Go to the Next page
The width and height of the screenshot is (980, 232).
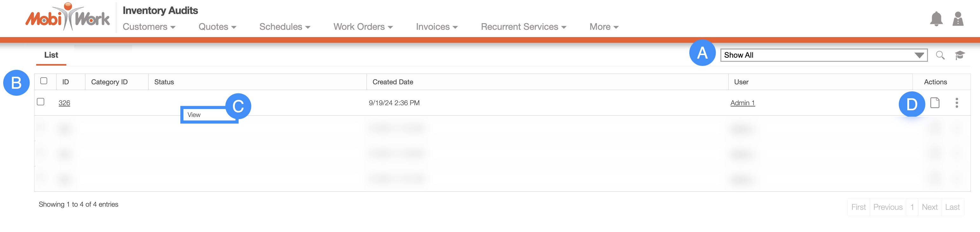click(930, 207)
